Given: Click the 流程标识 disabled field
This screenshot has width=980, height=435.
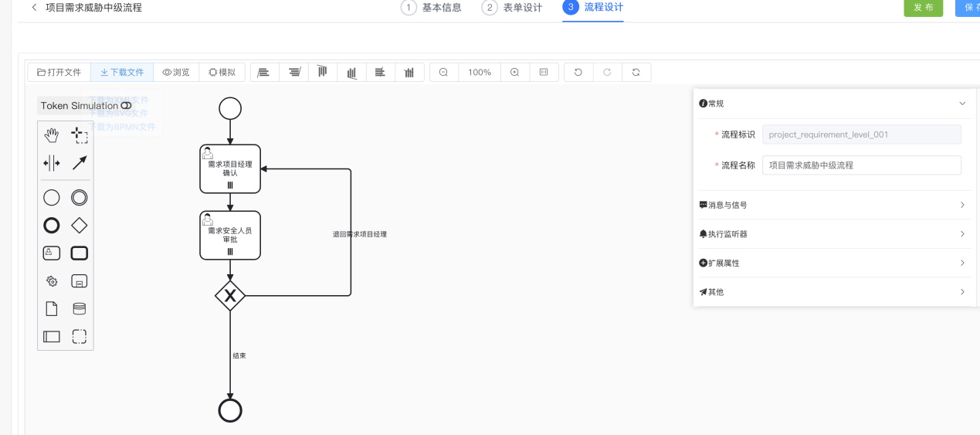Looking at the screenshot, I should pos(862,134).
